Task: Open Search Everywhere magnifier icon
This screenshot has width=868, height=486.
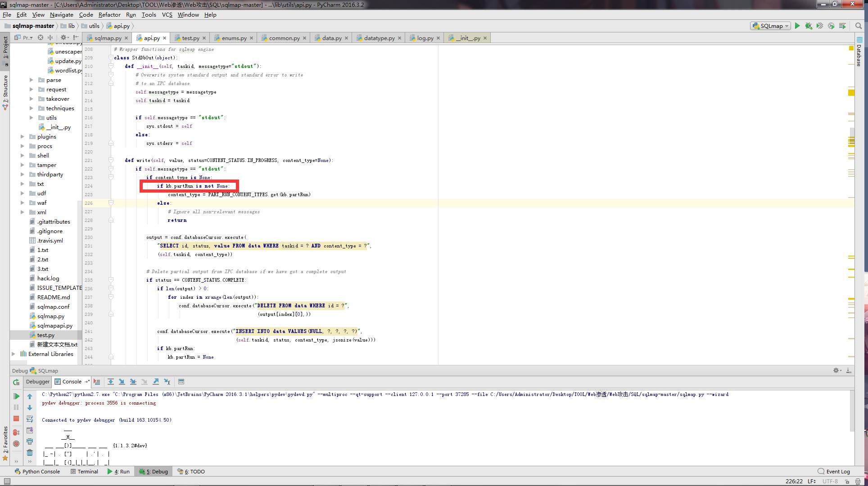Action: coord(859,26)
